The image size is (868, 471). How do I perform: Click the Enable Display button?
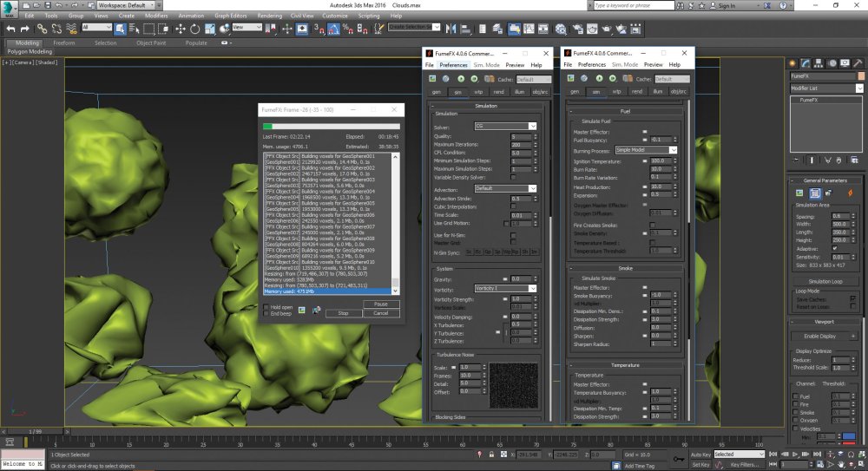tap(820, 336)
